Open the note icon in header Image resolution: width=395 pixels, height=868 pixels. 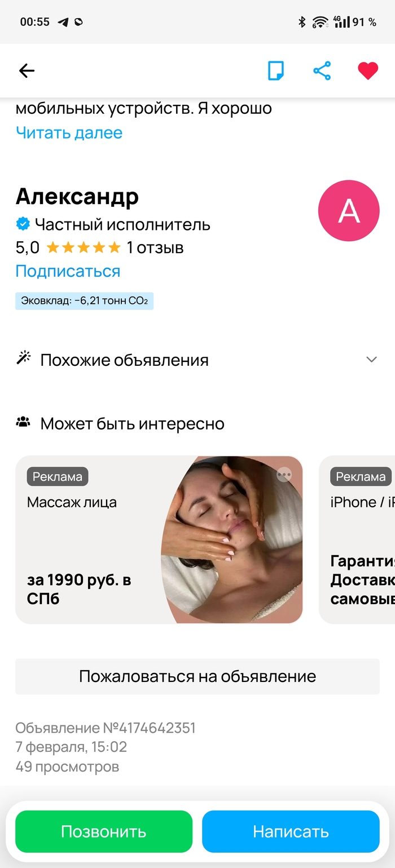pos(276,71)
